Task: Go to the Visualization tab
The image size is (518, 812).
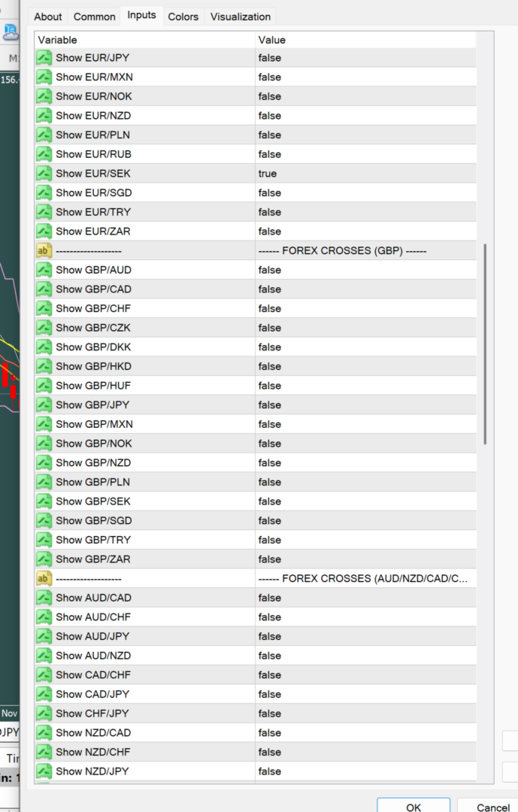Action: [x=241, y=17]
